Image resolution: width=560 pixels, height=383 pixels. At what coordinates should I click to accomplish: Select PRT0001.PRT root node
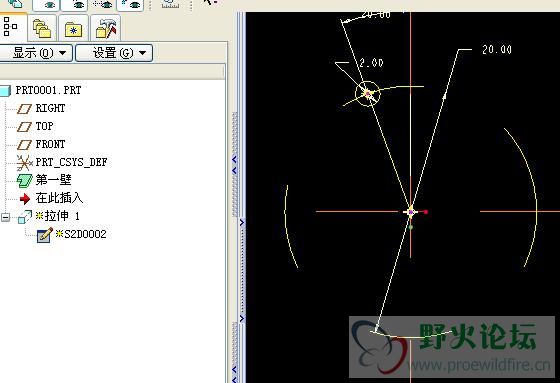(48, 90)
